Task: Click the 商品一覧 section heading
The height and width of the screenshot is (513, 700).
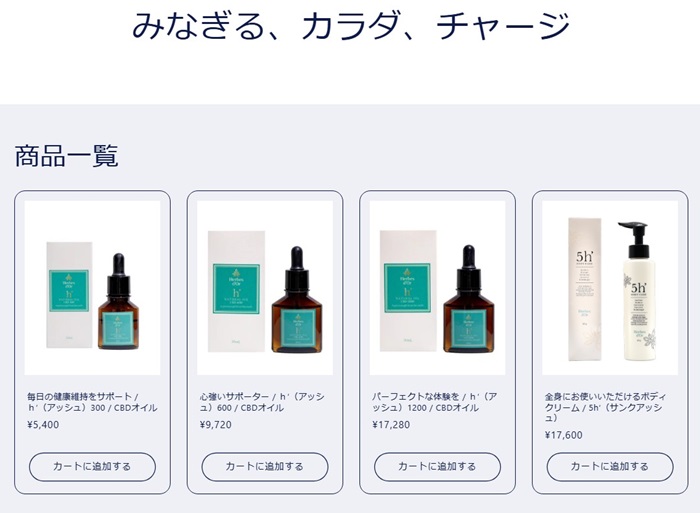Action: click(x=67, y=156)
